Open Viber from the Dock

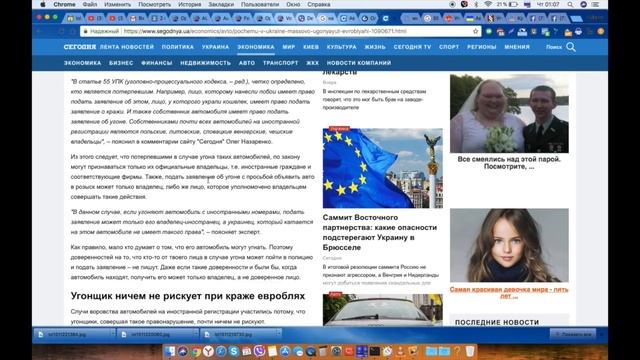[x=259, y=351]
